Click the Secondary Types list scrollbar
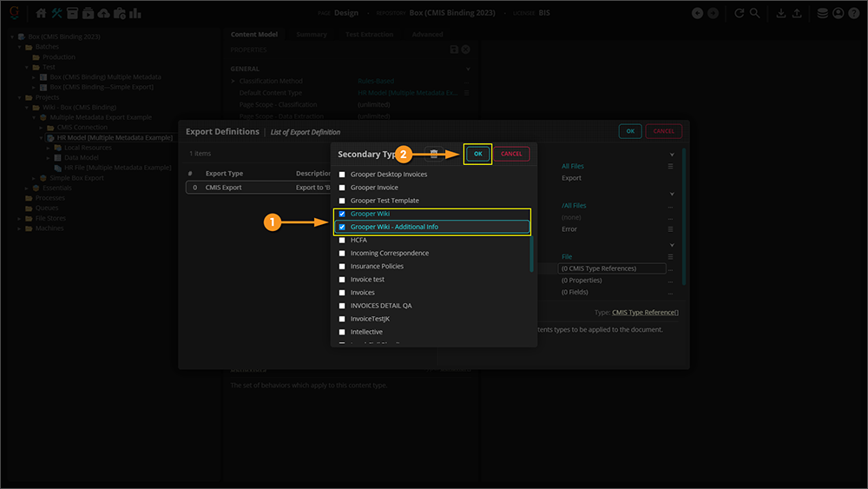Image resolution: width=868 pixels, height=489 pixels. tap(531, 252)
